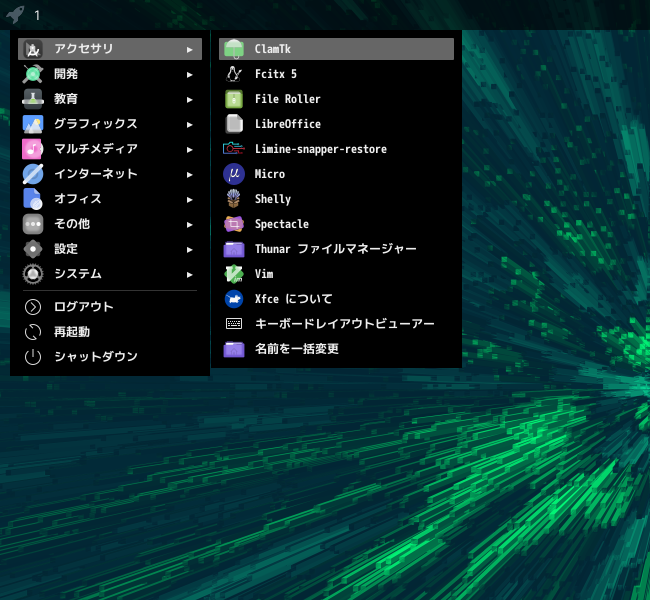Switch to workspace 1 in the panel
Screen dimensions: 650x600
(x=37, y=15)
